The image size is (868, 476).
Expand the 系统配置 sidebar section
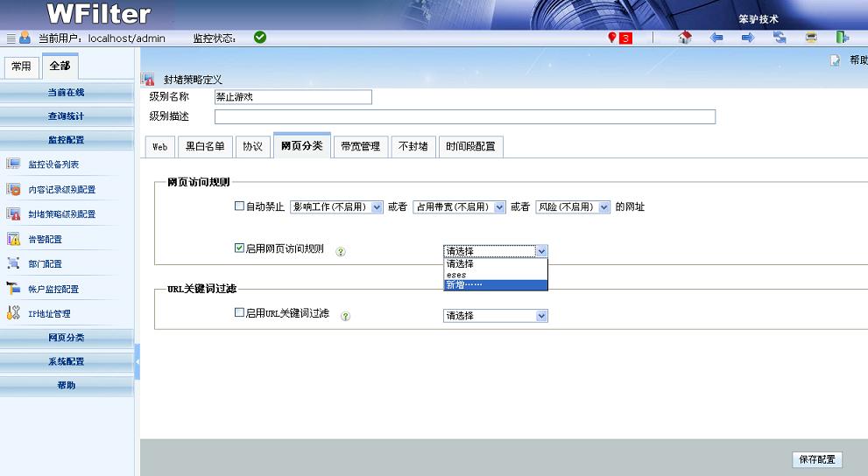[x=67, y=361]
